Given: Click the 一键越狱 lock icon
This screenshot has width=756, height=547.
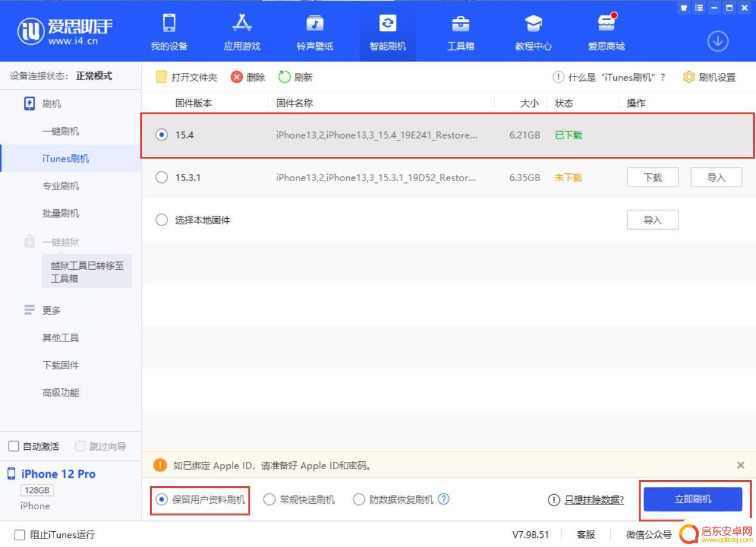Looking at the screenshot, I should (29, 241).
